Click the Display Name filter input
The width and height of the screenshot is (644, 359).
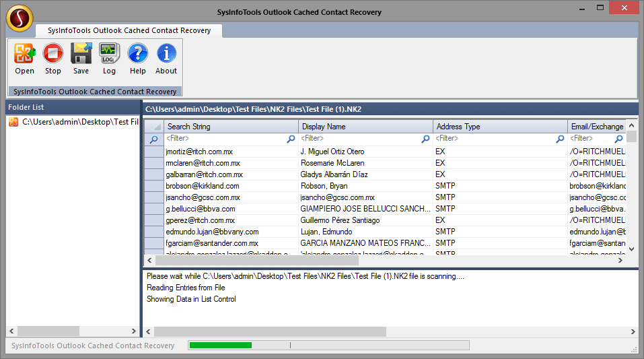360,139
